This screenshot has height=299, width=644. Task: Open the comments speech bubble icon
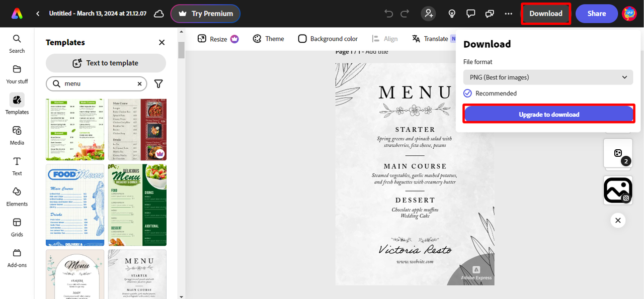pyautogui.click(x=471, y=14)
